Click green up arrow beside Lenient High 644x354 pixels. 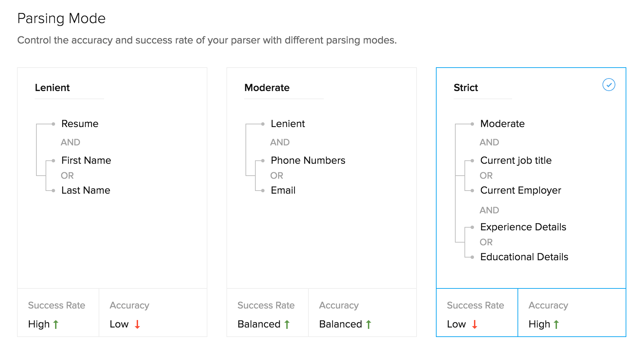tap(56, 324)
